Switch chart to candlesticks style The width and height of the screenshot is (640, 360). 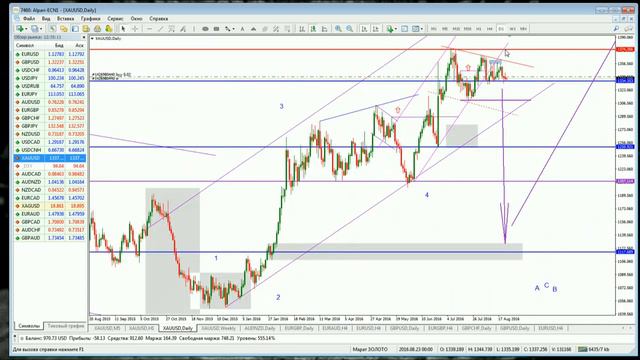[313, 29]
